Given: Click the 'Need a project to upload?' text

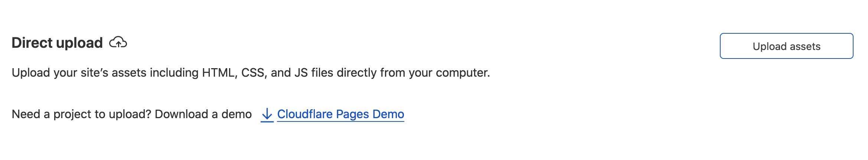Looking at the screenshot, I should (81, 114).
